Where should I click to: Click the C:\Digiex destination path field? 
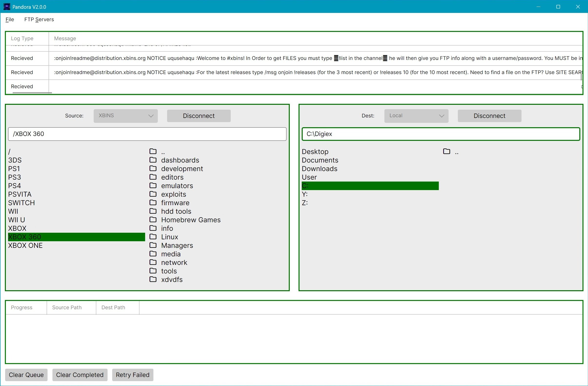441,134
